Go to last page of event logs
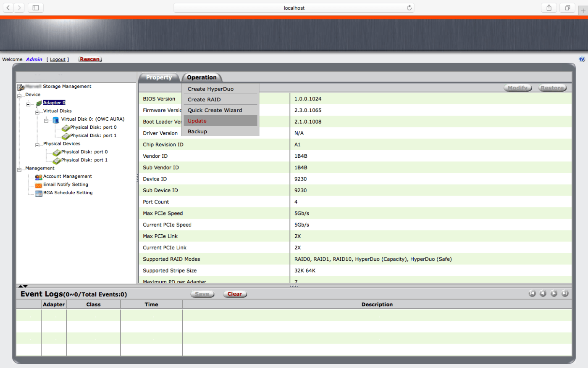The height and width of the screenshot is (368, 588). tap(565, 294)
